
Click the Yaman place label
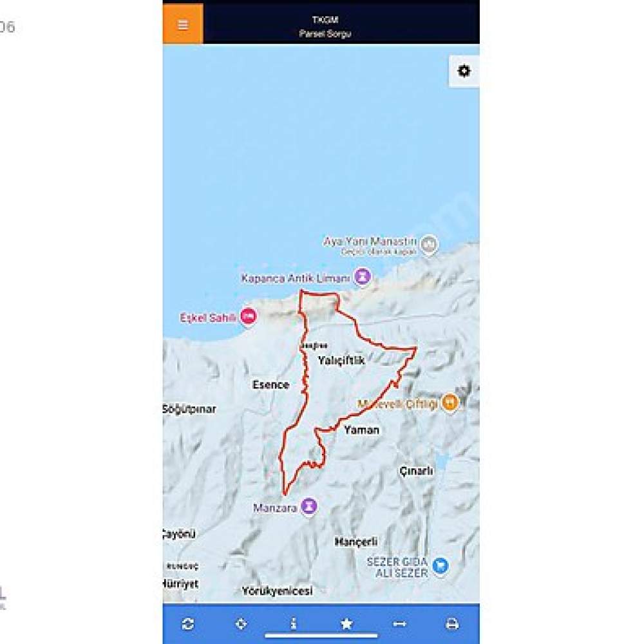361,430
